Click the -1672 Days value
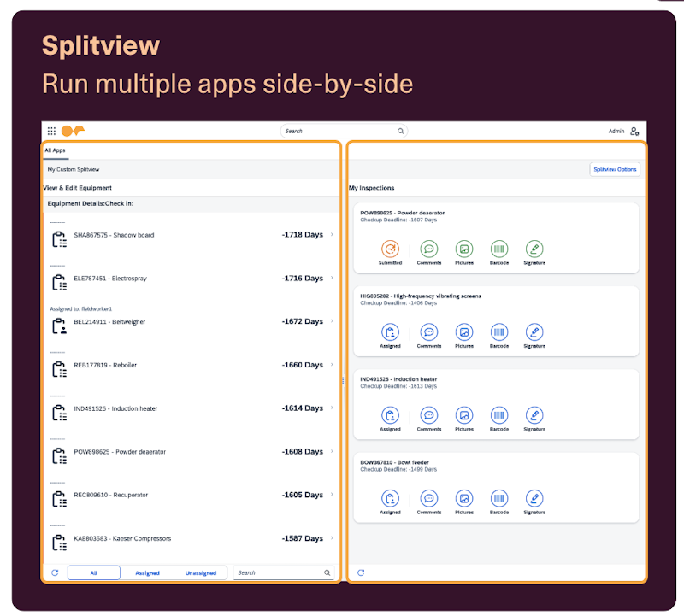The image size is (684, 616). tap(303, 321)
